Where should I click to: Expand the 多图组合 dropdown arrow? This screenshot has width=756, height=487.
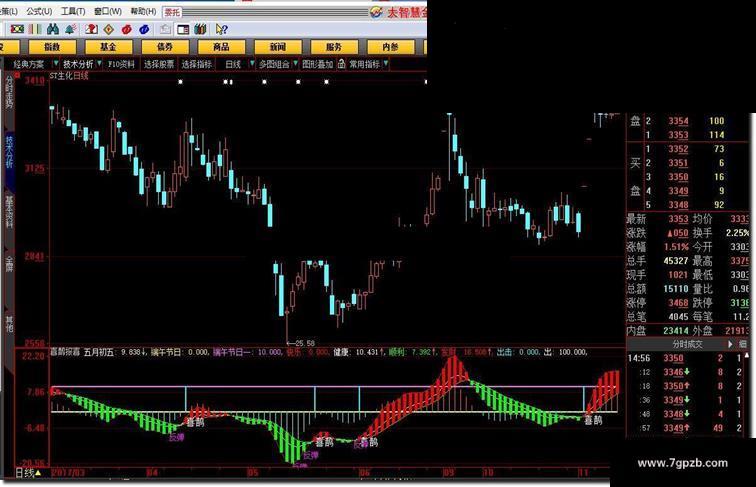(x=296, y=63)
